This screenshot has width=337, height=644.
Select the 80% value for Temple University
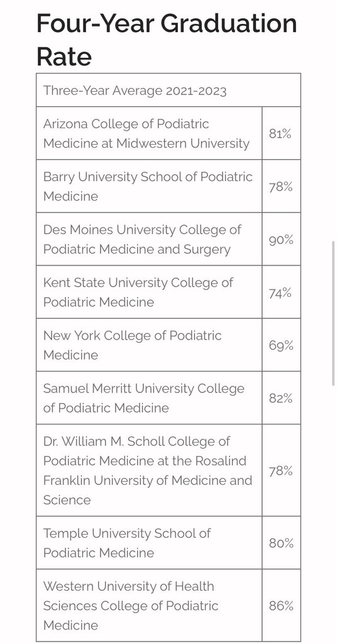pyautogui.click(x=281, y=543)
